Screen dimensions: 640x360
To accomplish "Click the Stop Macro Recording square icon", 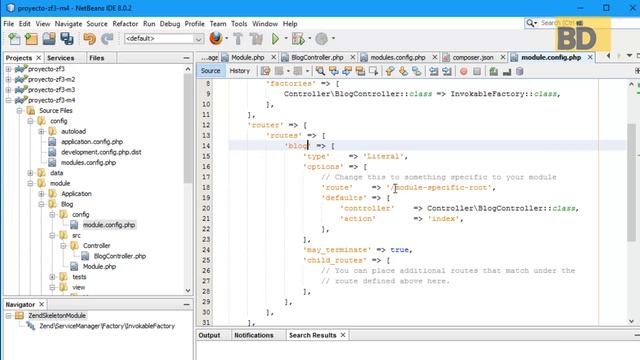I will pyautogui.click(x=477, y=71).
